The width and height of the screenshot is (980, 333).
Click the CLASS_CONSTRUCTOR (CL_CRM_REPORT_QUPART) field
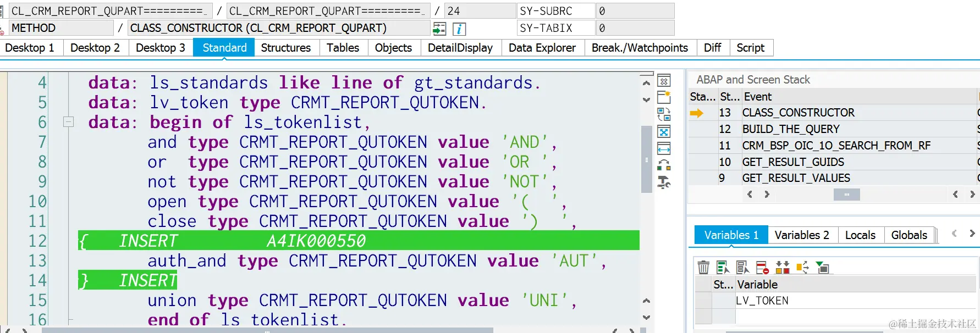click(x=279, y=28)
